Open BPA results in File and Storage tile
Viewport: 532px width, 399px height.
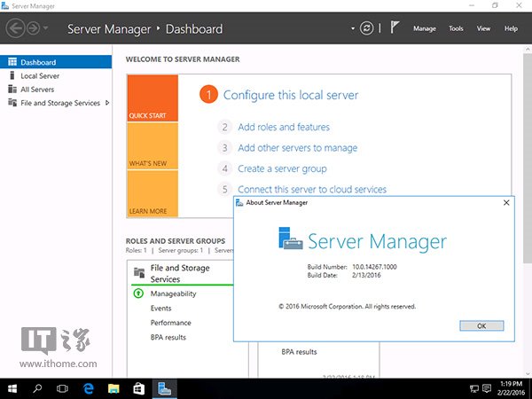point(168,337)
